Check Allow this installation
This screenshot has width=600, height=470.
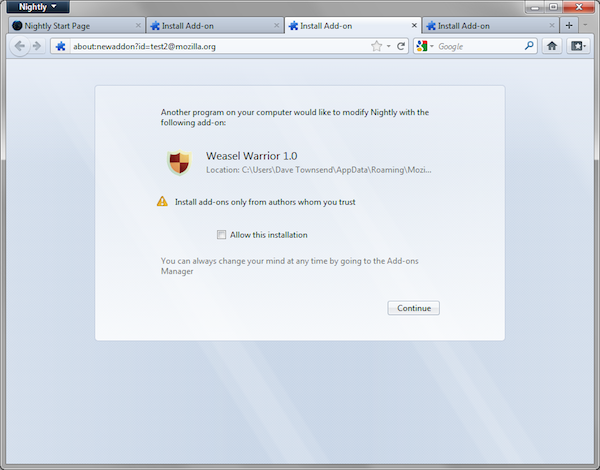tap(222, 234)
